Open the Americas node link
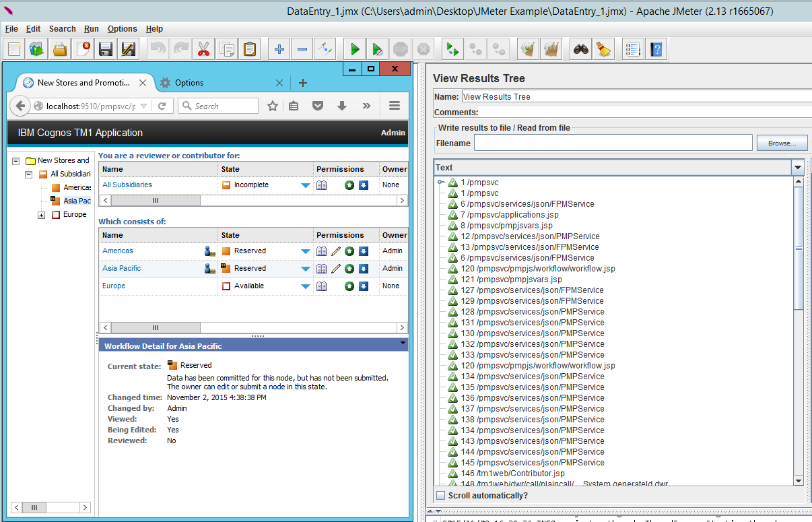Image resolution: width=812 pixels, height=522 pixels. coord(118,251)
